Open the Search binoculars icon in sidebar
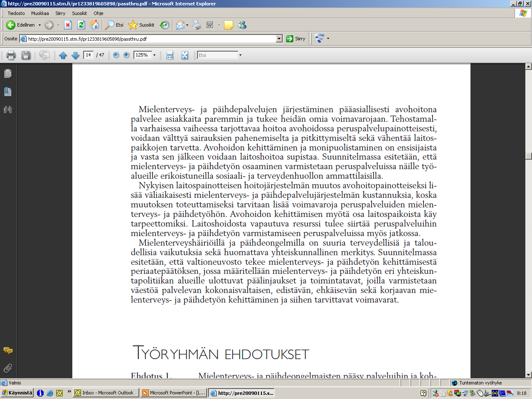The image size is (532, 399). click(8, 110)
